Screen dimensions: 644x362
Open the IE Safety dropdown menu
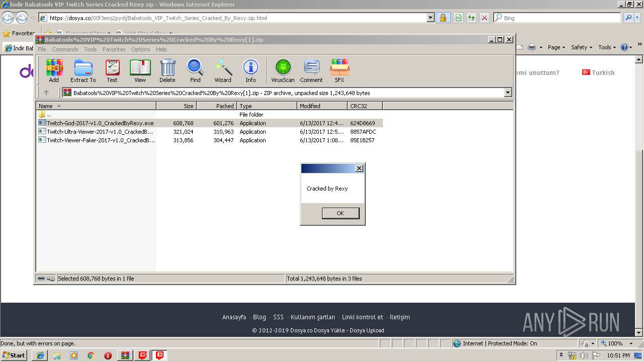582,47
